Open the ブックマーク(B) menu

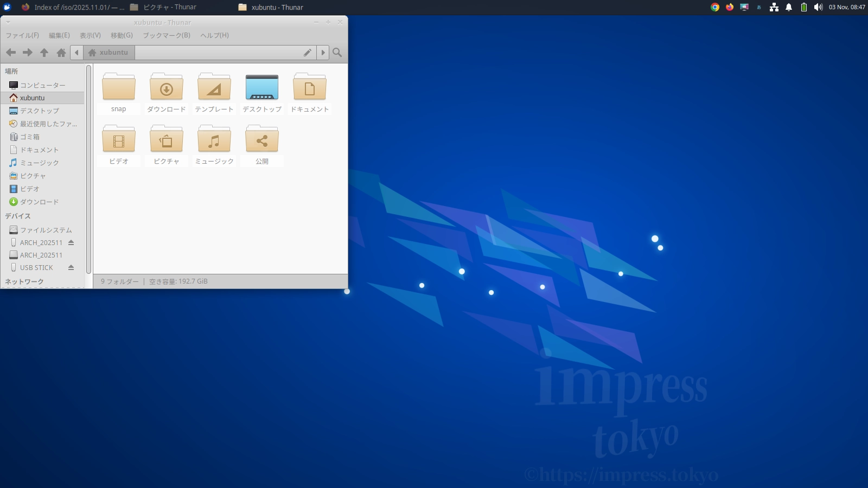click(167, 35)
